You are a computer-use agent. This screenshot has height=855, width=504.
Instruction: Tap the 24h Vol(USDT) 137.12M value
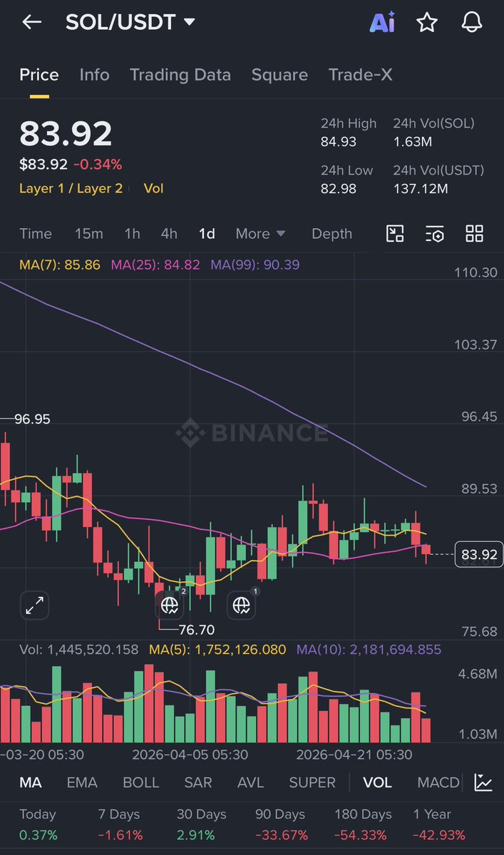click(421, 189)
